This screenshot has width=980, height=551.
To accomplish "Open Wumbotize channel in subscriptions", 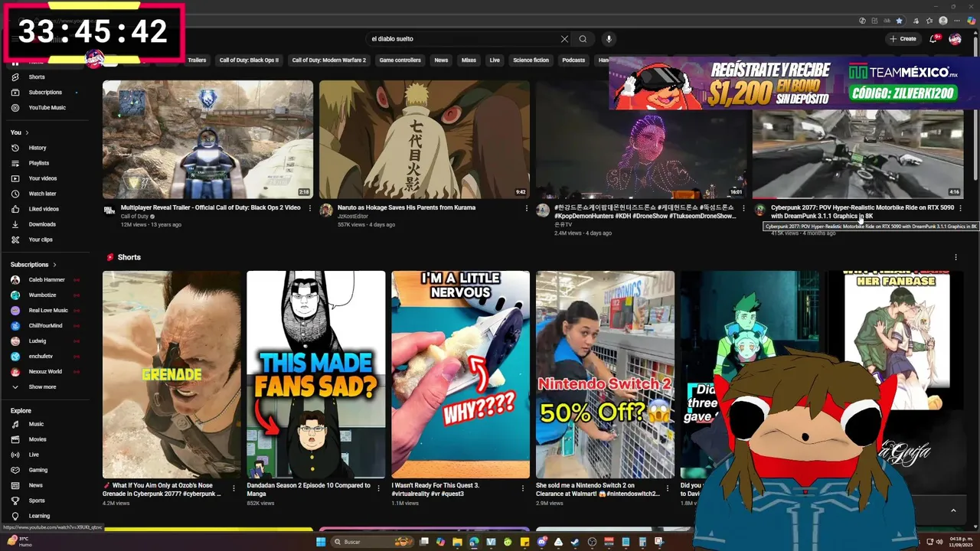I will [x=42, y=295].
